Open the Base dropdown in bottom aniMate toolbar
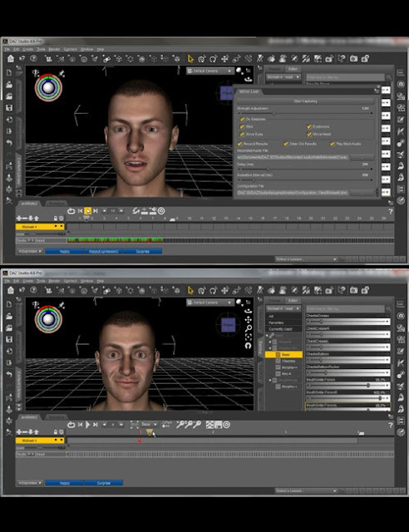409x532 pixels. (x=149, y=425)
